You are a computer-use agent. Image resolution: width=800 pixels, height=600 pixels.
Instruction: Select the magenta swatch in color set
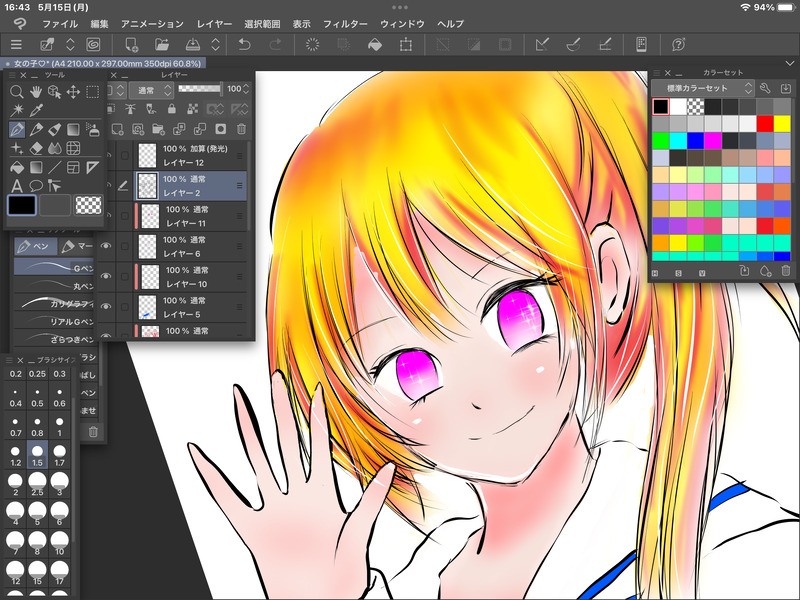coord(713,141)
